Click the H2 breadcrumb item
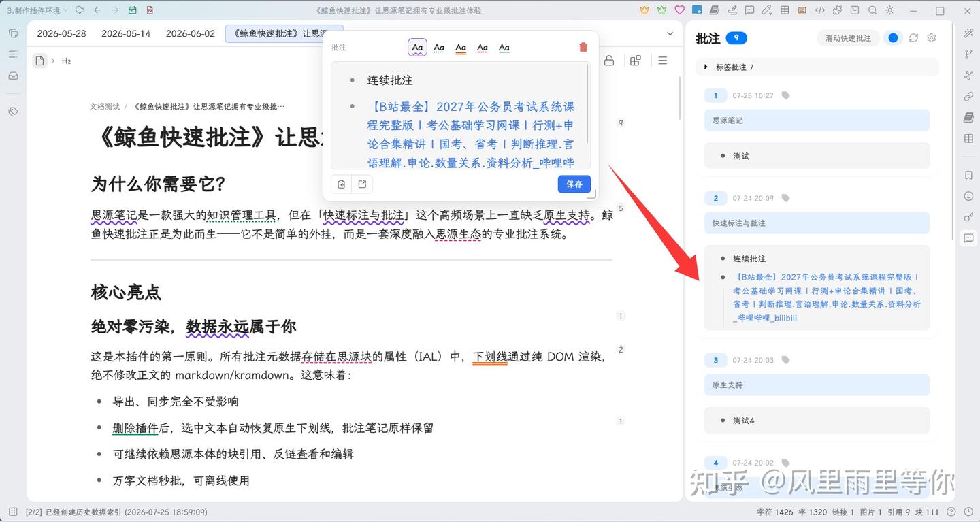The width and height of the screenshot is (980, 522). pyautogui.click(x=67, y=61)
